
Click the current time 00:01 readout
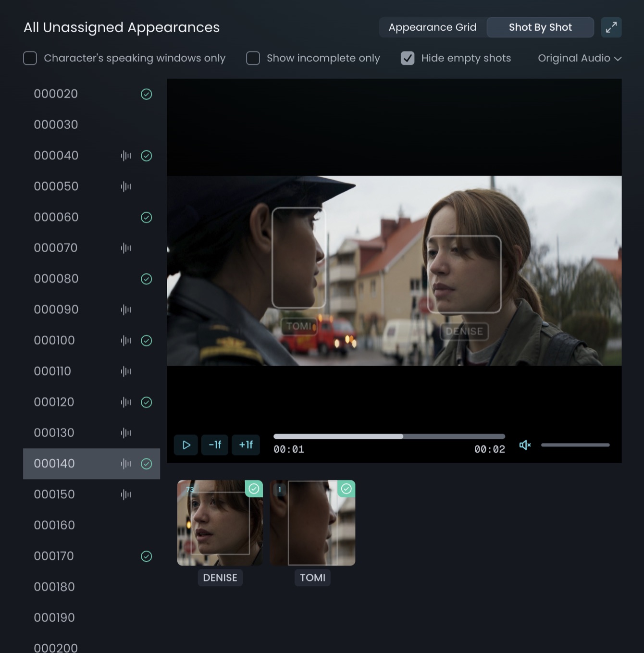pos(289,450)
